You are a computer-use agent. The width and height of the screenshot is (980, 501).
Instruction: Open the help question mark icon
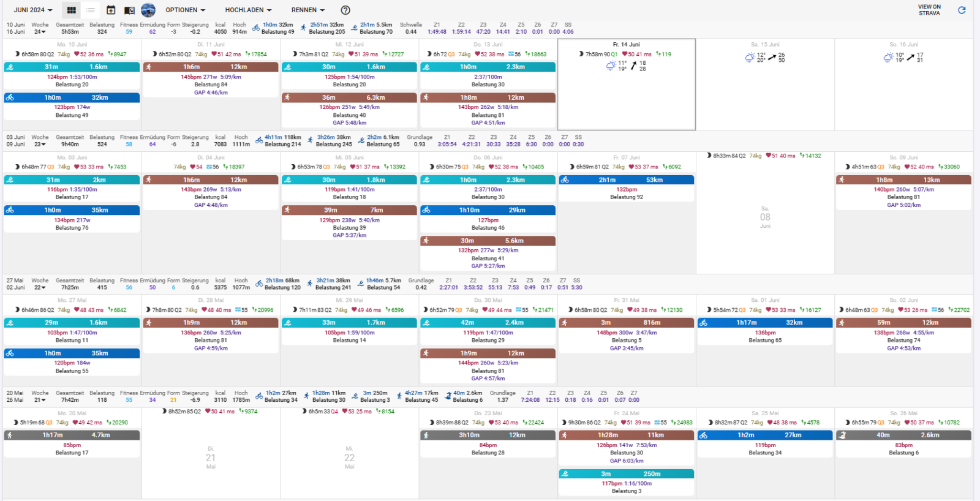[x=345, y=10]
